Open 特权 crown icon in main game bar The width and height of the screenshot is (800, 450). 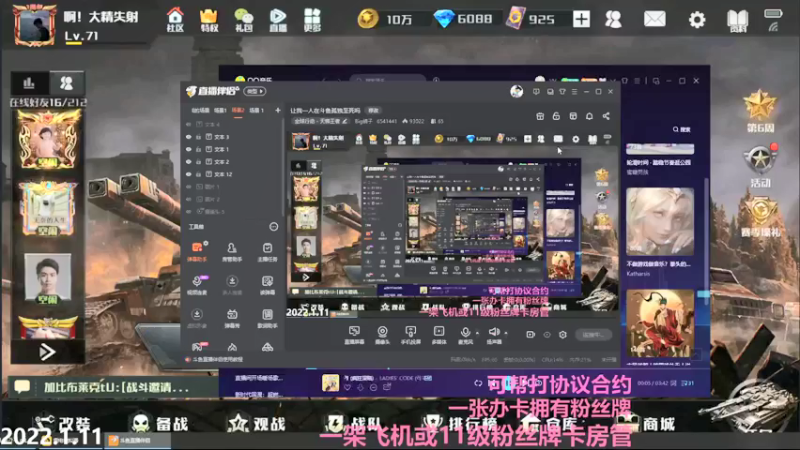point(209,20)
